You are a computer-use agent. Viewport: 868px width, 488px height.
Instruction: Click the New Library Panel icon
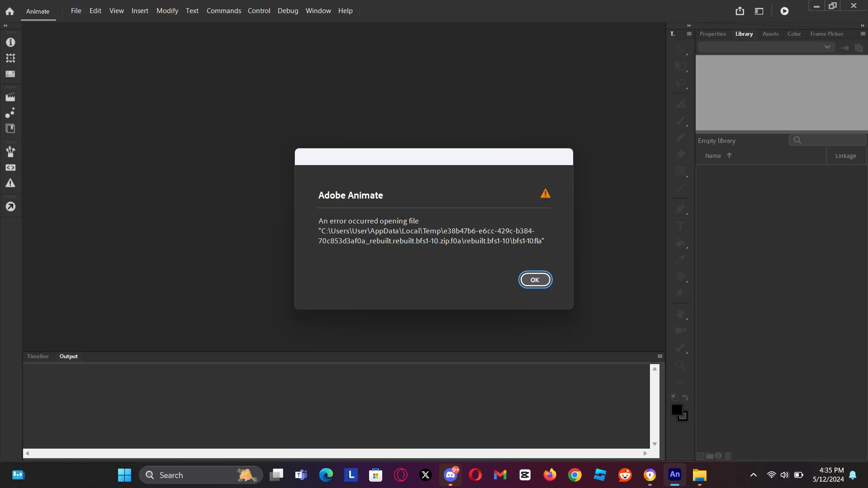click(x=859, y=47)
